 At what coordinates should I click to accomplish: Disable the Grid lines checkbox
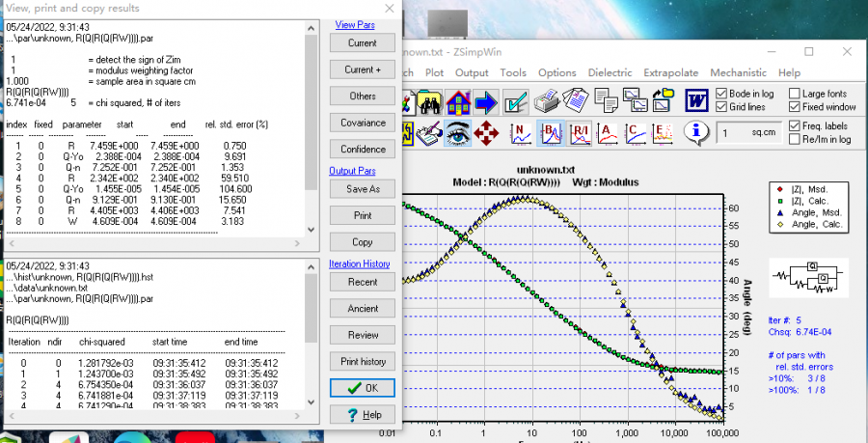[722, 107]
